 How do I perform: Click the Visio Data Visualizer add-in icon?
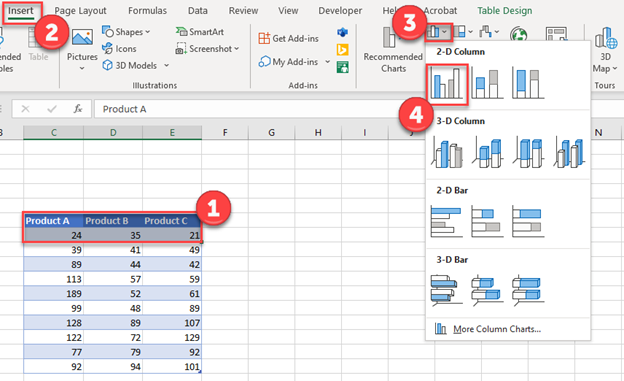(x=343, y=32)
